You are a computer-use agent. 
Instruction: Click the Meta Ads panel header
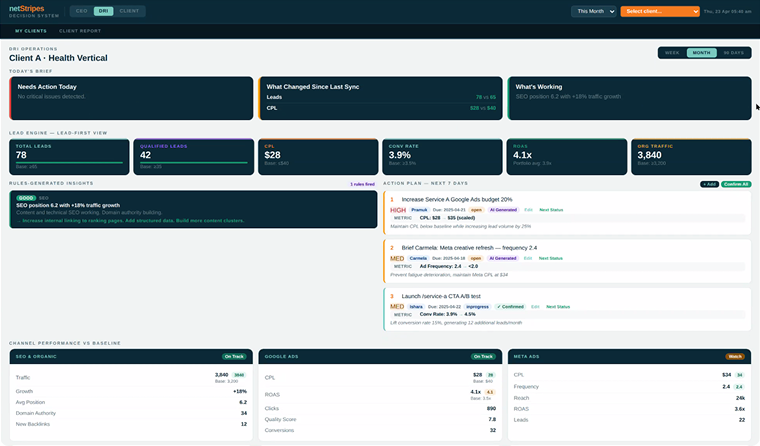629,357
